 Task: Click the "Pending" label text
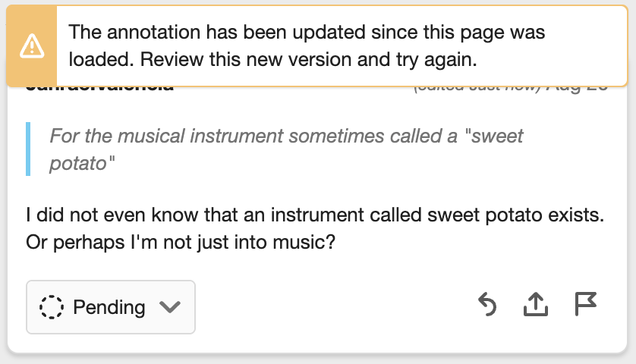109,307
